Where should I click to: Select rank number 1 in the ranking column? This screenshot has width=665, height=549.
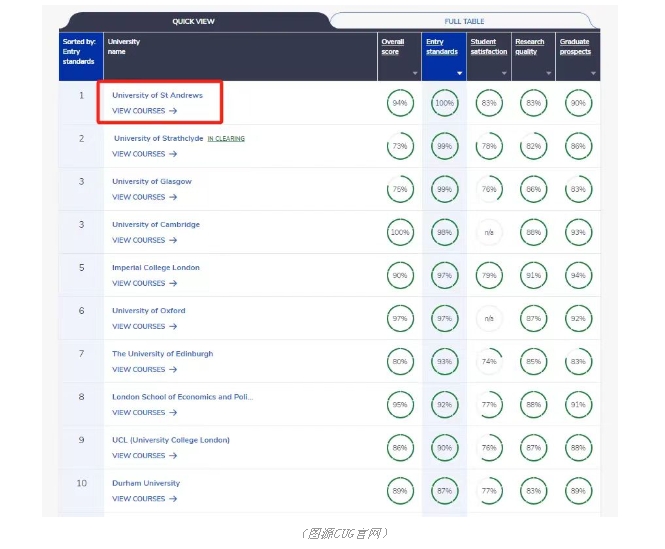[x=81, y=95]
